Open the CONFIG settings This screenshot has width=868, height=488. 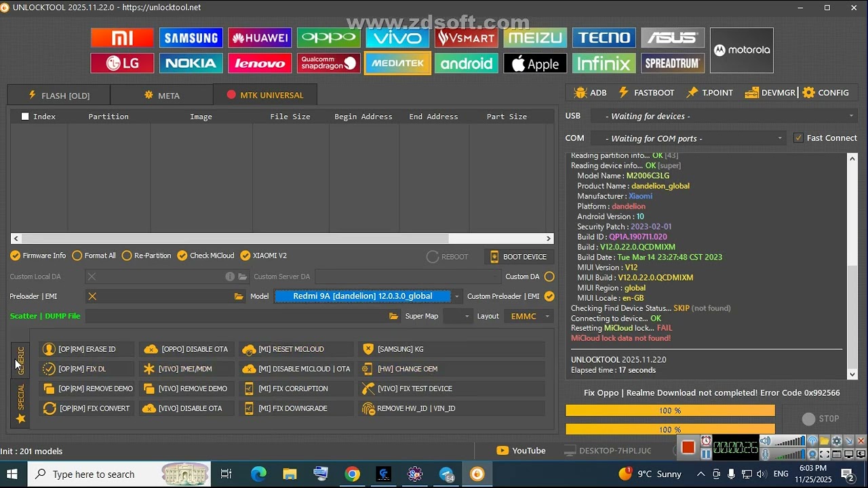pos(826,93)
